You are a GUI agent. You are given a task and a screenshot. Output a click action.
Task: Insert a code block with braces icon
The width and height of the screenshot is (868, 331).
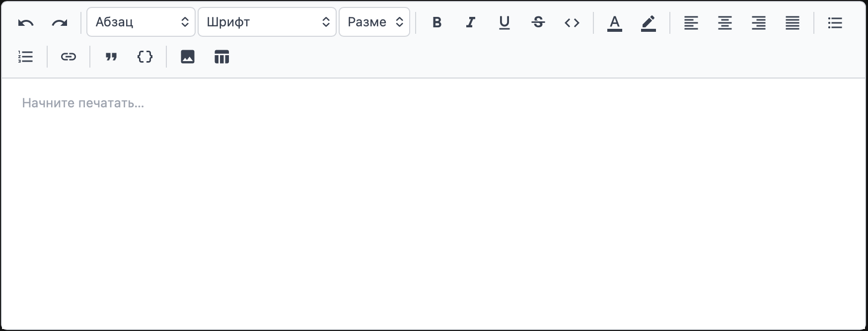point(145,57)
